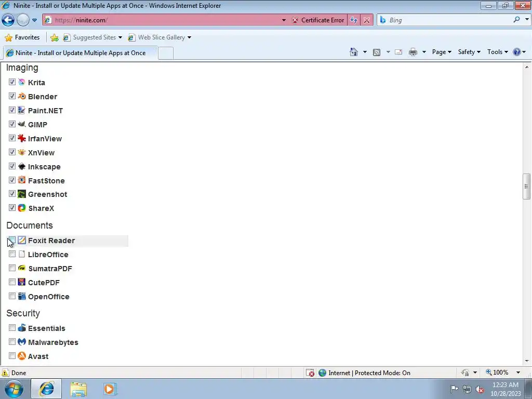Open the zoom level dropdown arrow
The image size is (532, 399).
tap(518, 373)
